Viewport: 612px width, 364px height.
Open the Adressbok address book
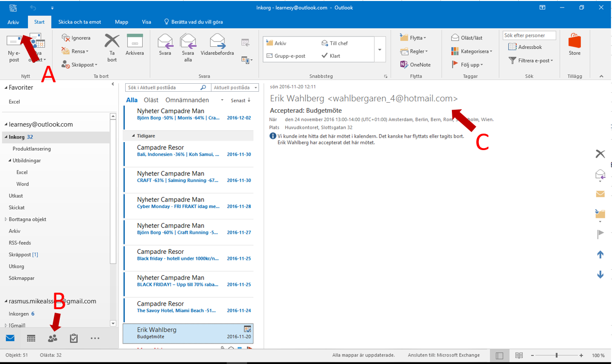click(x=525, y=47)
